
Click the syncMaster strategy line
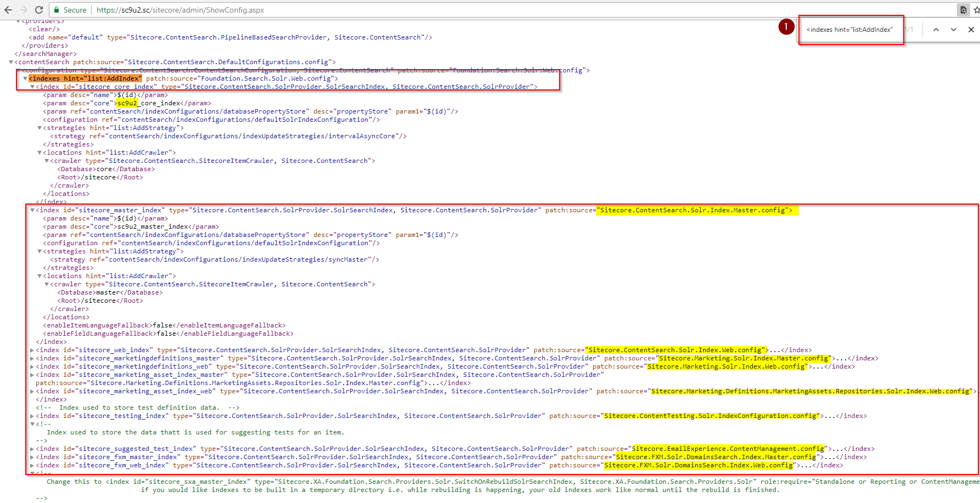pyautogui.click(x=215, y=259)
